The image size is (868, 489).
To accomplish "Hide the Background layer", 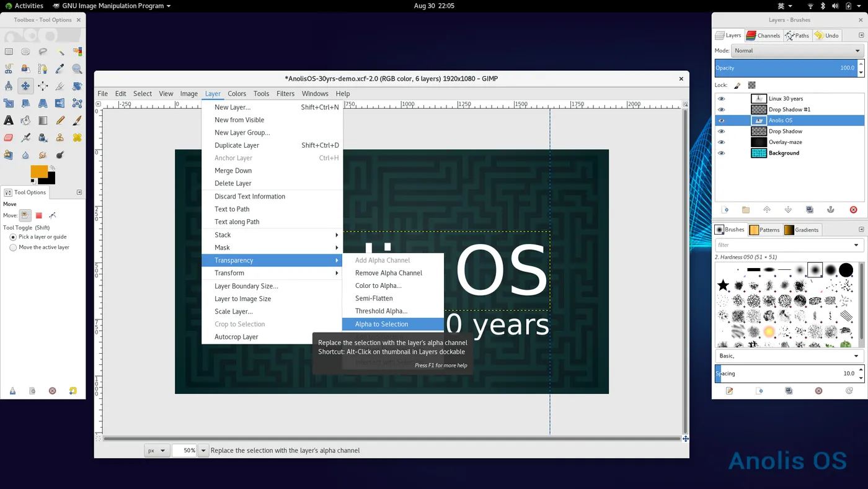I will pos(721,153).
